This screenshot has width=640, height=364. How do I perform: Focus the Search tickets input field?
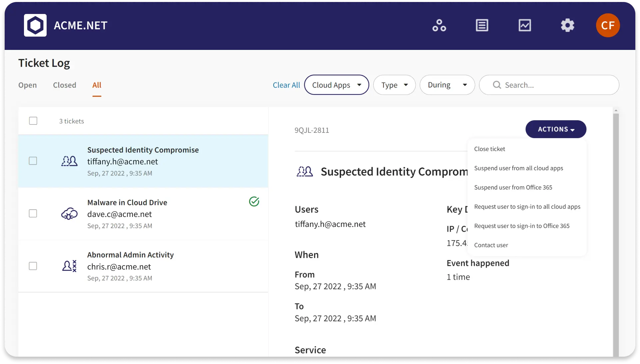point(549,85)
